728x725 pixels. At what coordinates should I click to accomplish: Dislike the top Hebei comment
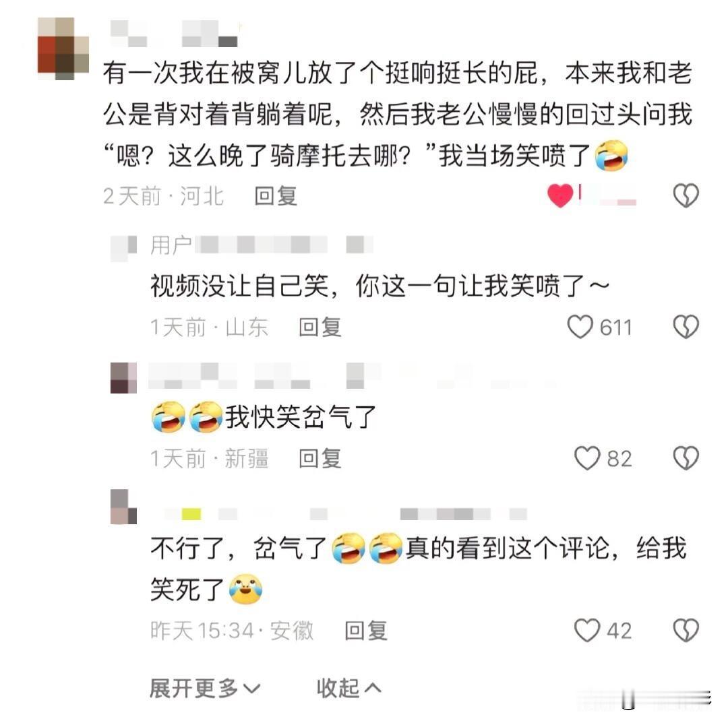coord(686,195)
